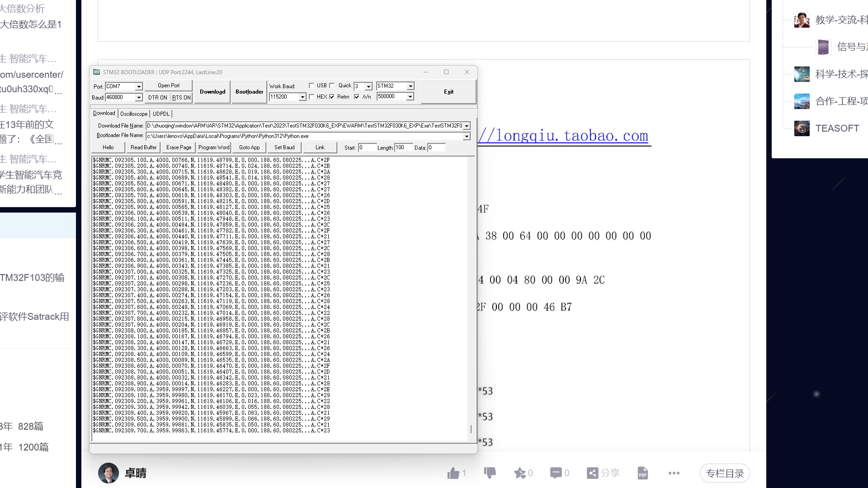Open the comments via the comment bubble icon
This screenshot has width=868, height=488.
click(x=556, y=473)
